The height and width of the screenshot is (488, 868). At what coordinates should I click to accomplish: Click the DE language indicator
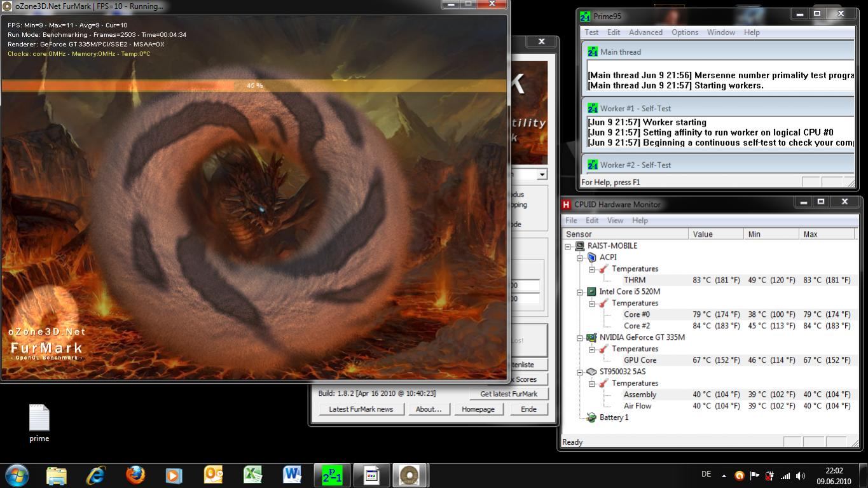pos(706,474)
